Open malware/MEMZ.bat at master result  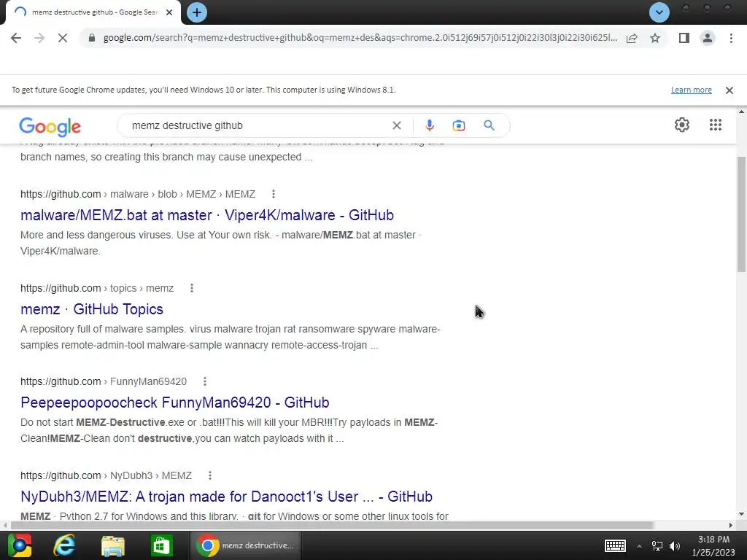click(x=206, y=215)
